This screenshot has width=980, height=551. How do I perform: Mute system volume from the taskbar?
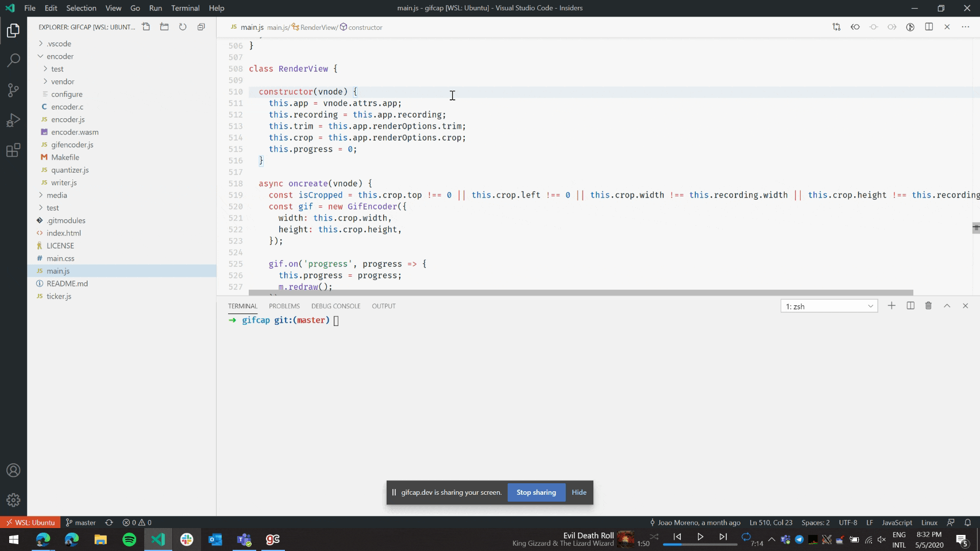(881, 540)
